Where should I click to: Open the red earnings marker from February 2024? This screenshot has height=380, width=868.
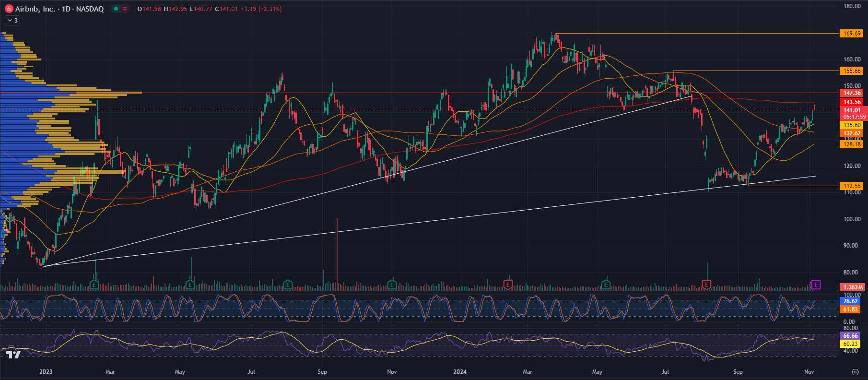pyautogui.click(x=508, y=285)
